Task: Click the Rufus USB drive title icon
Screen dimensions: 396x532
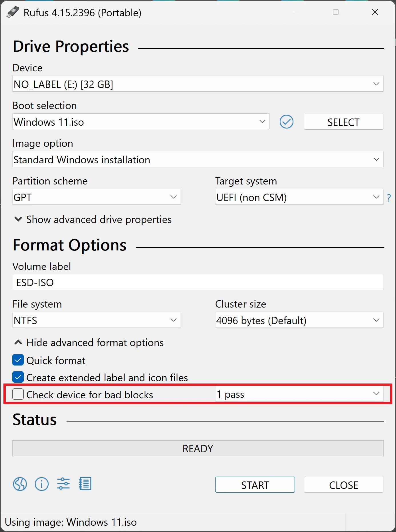Action: pos(13,13)
